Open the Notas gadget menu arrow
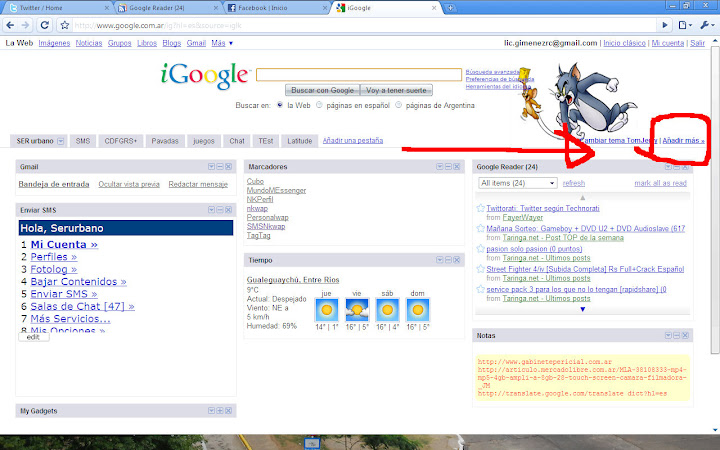This screenshot has height=450, width=720. pyautogui.click(x=668, y=336)
